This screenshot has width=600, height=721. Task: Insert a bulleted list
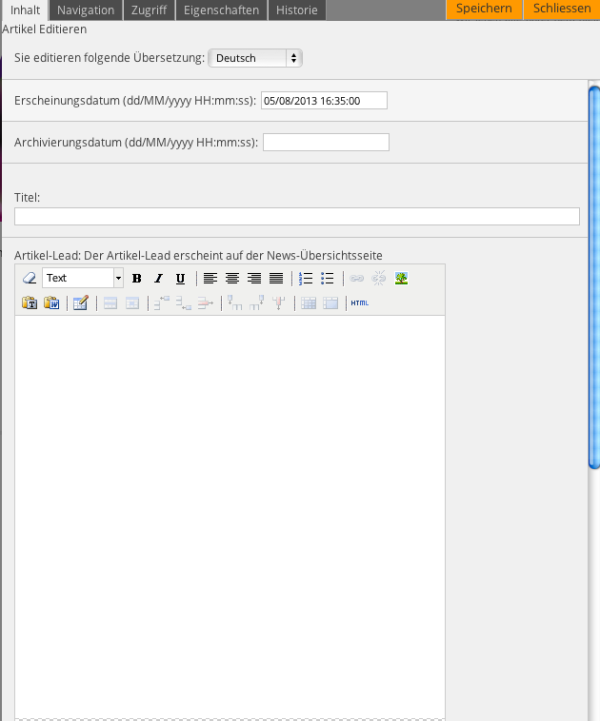327,279
